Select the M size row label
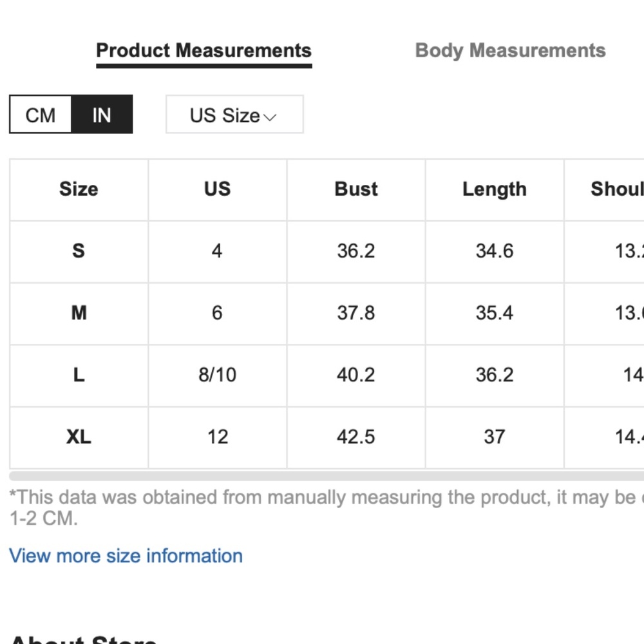The height and width of the screenshot is (644, 644). point(79,313)
